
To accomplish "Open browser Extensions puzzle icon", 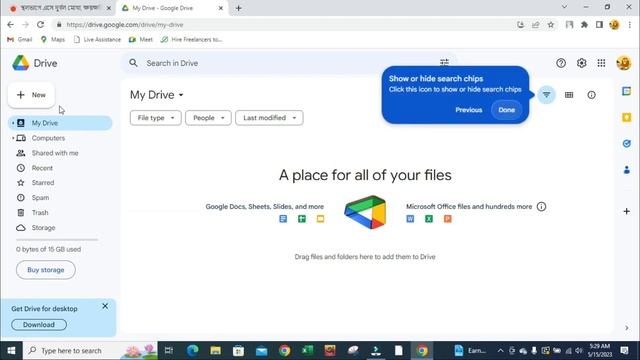I will tap(584, 24).
